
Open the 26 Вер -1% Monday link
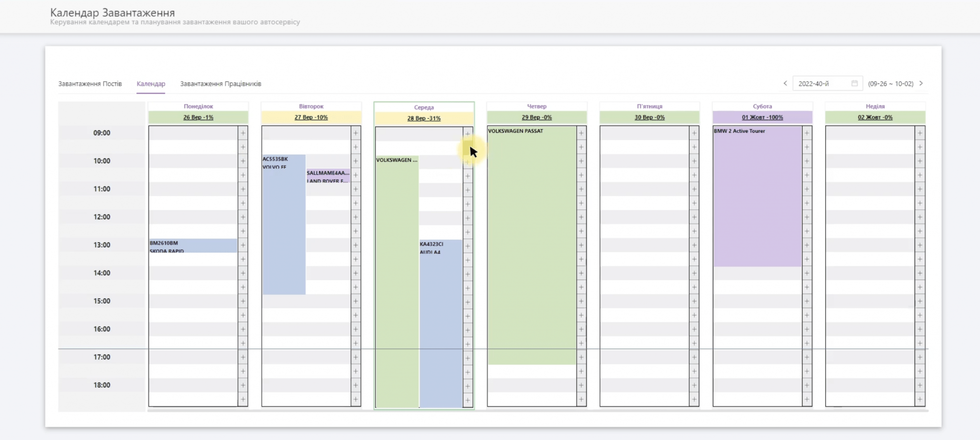198,117
